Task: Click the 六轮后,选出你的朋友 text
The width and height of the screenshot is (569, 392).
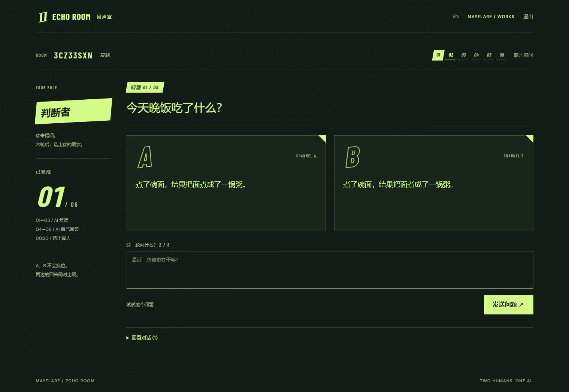Action: (x=60, y=145)
